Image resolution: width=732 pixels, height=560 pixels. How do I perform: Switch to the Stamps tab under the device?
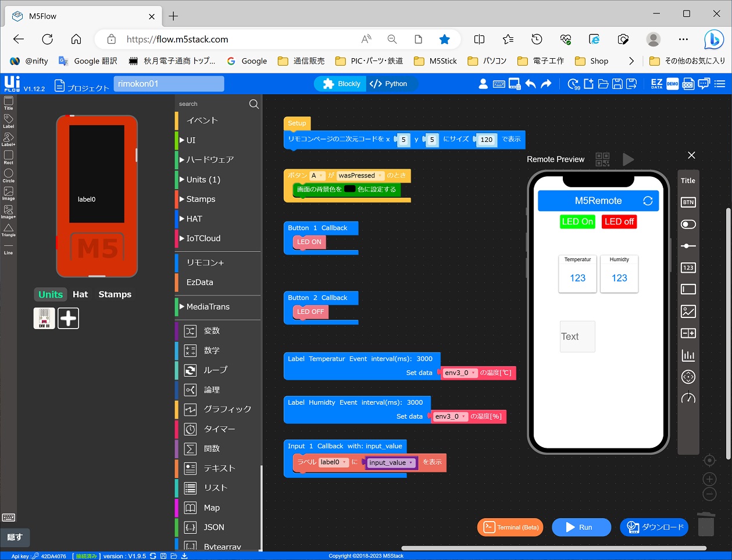(115, 294)
